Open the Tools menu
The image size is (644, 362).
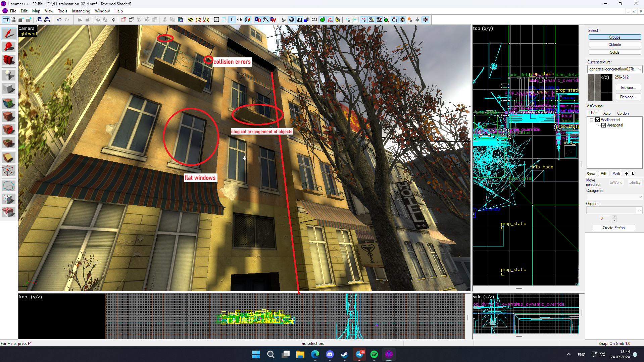62,11
